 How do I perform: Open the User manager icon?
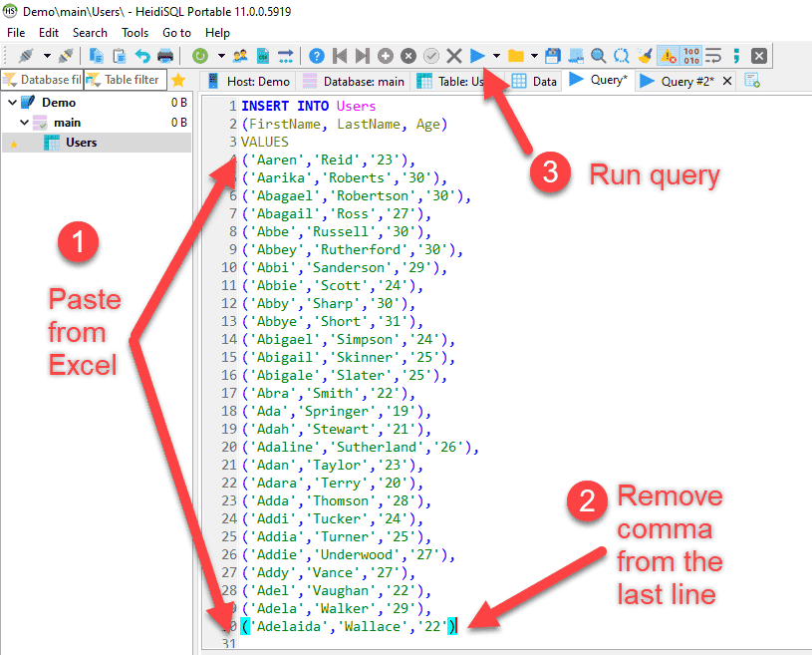click(x=240, y=56)
